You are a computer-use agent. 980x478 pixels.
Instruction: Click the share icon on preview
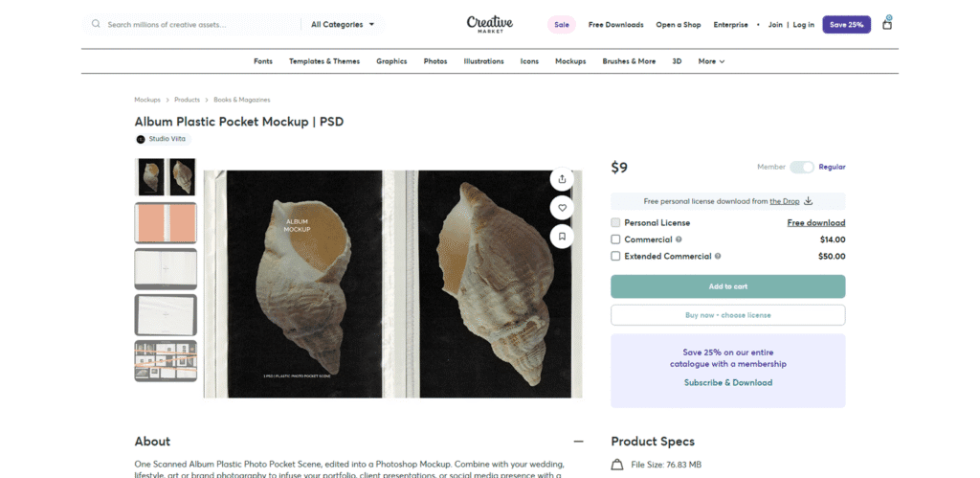[562, 179]
